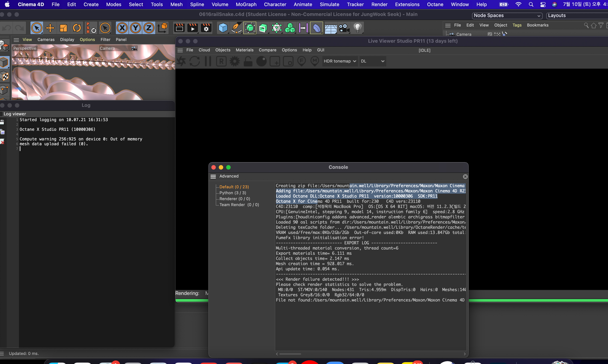Viewport: 608px width, 364px height.
Task: Click the Log viewer clear icon
Action: point(2,142)
